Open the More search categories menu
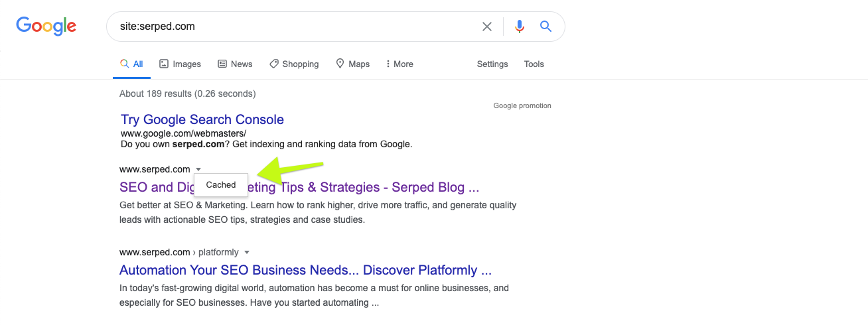Viewport: 868px width, 325px height. pyautogui.click(x=399, y=64)
